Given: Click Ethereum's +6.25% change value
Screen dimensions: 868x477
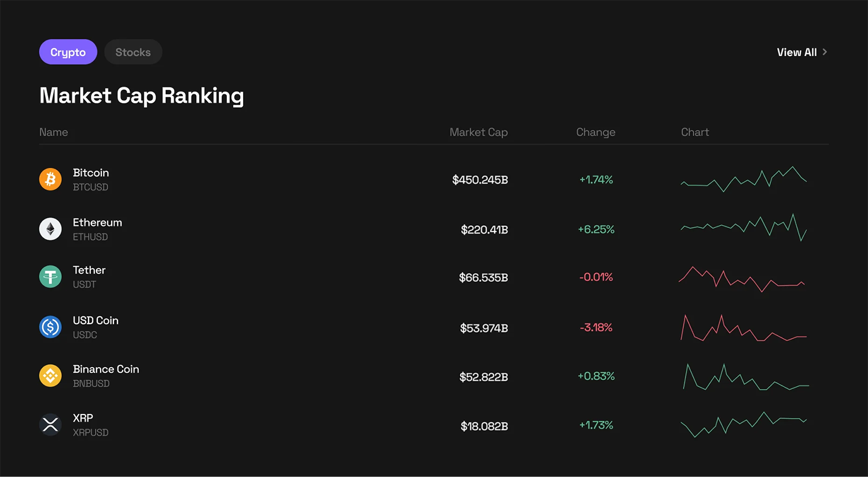Looking at the screenshot, I should coord(596,230).
